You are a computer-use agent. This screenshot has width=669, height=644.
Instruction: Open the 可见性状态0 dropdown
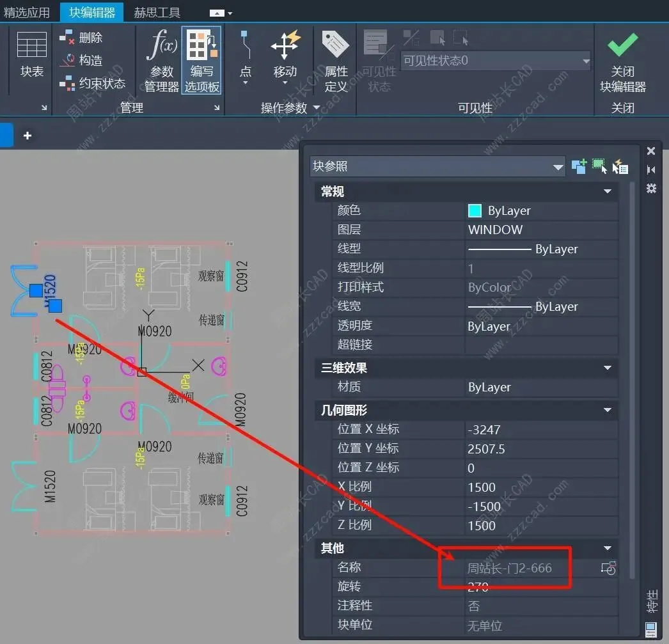[496, 61]
